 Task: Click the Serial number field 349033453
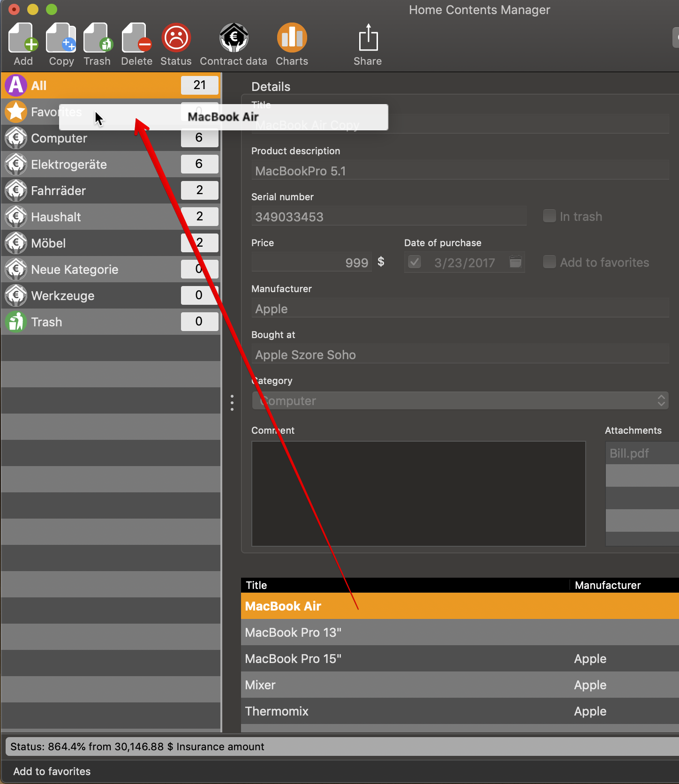click(389, 217)
